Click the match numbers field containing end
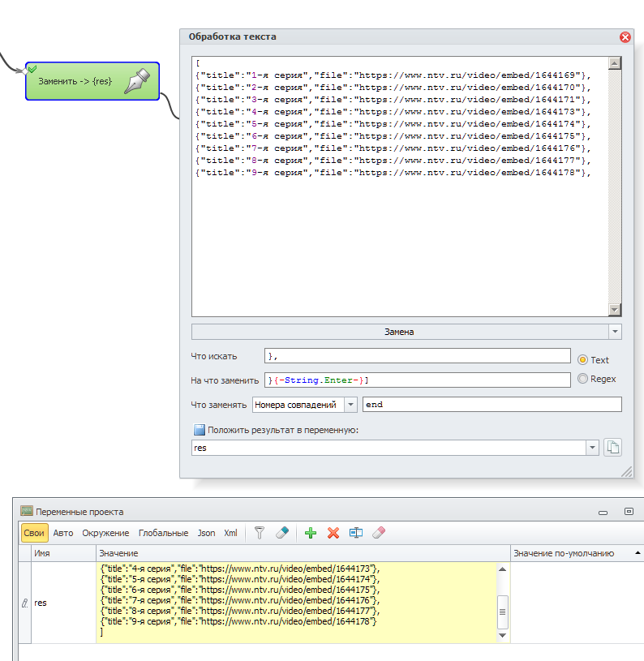644x661 pixels. tap(492, 404)
